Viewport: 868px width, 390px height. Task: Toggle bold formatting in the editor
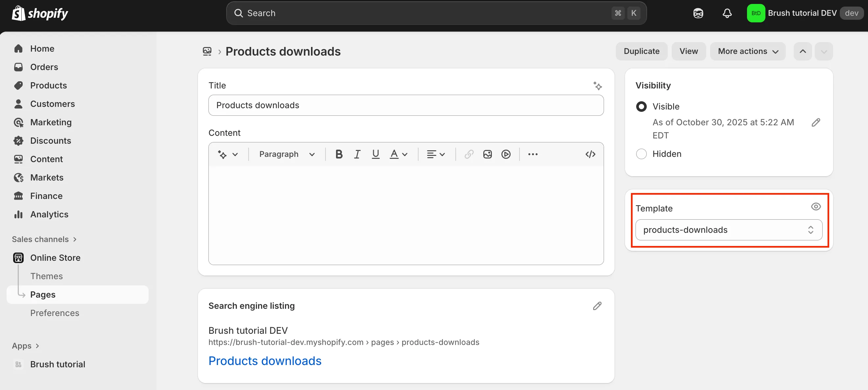[338, 154]
